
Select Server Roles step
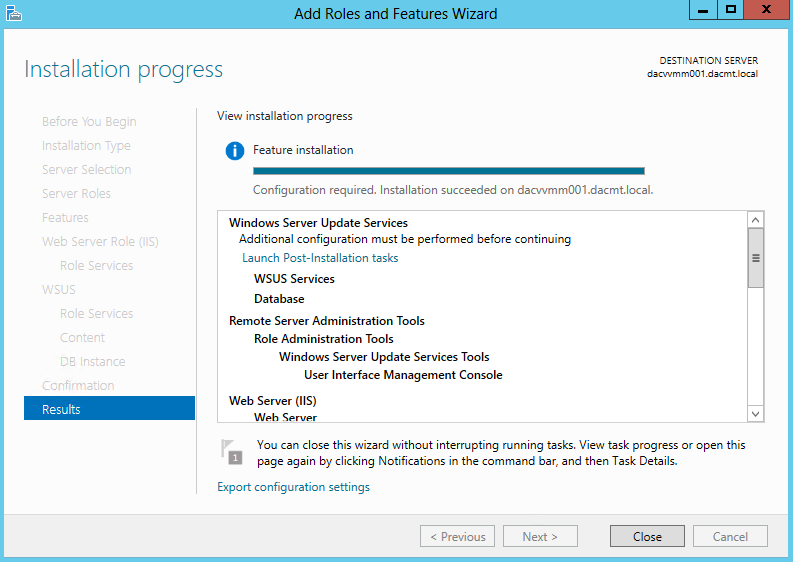(x=76, y=193)
